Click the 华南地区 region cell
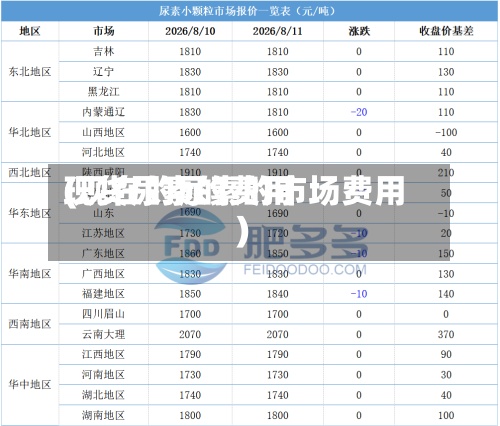 point(30,274)
